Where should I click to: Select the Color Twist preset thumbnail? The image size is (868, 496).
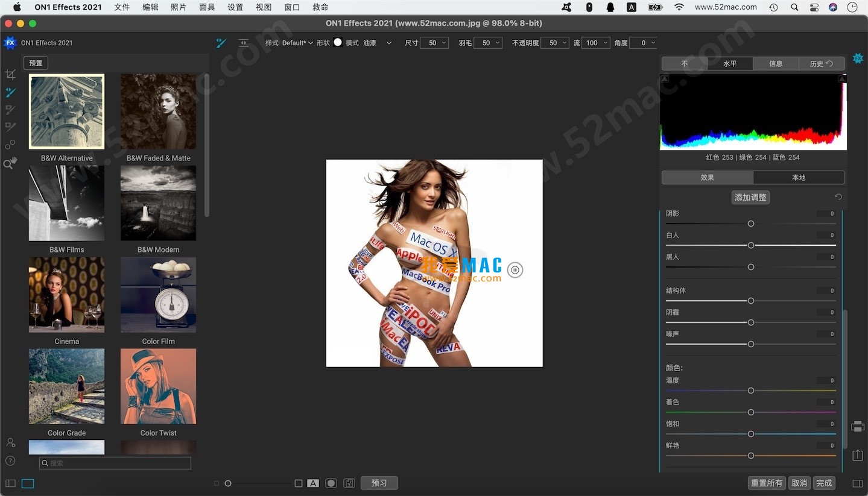(x=158, y=386)
